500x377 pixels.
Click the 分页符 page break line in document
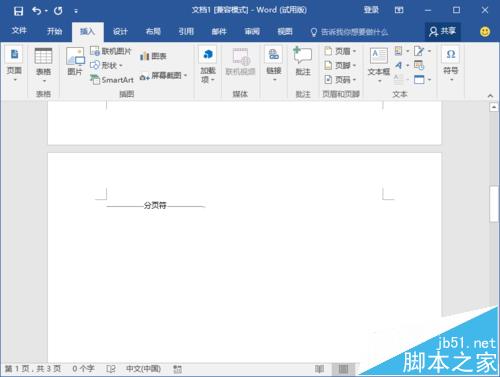coord(155,206)
